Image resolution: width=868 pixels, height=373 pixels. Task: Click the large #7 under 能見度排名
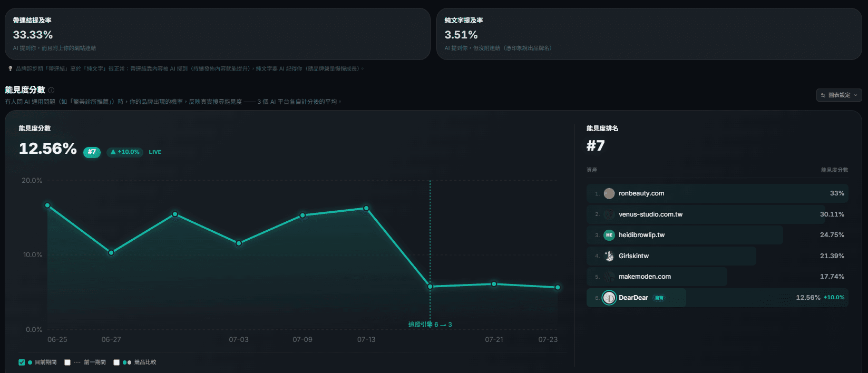point(596,146)
